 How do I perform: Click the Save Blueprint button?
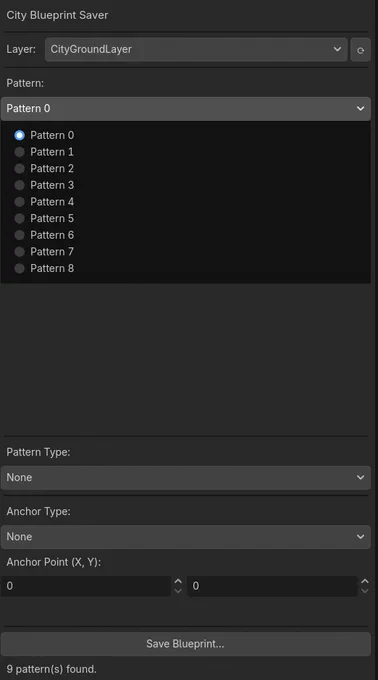(186, 644)
